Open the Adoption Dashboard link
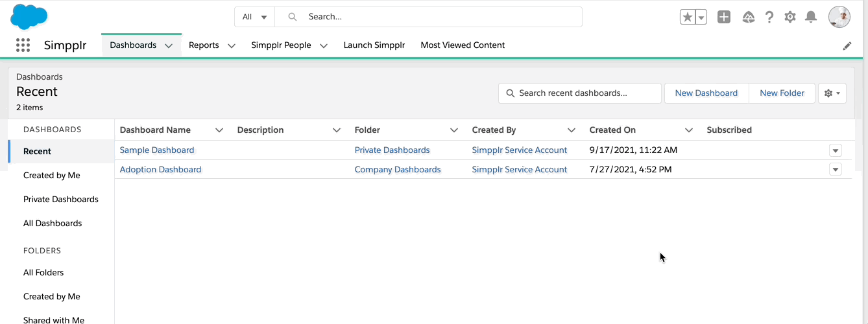This screenshot has height=324, width=868. (x=160, y=170)
